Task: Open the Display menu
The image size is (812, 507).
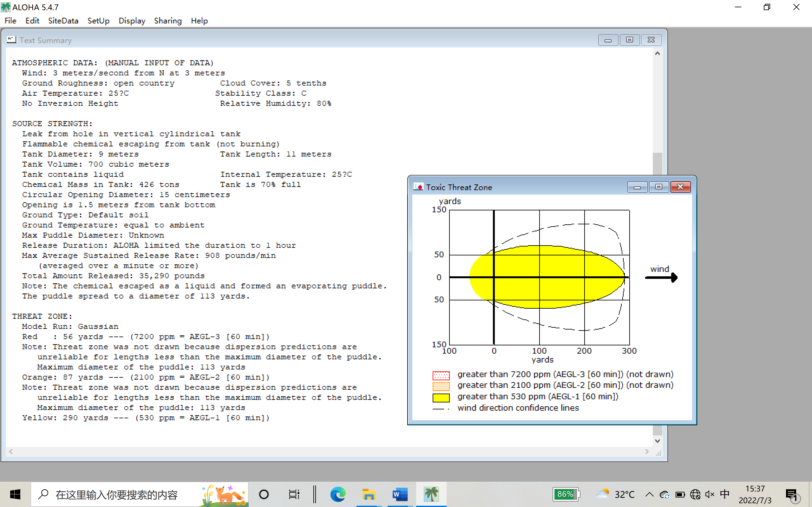Action: click(x=132, y=21)
